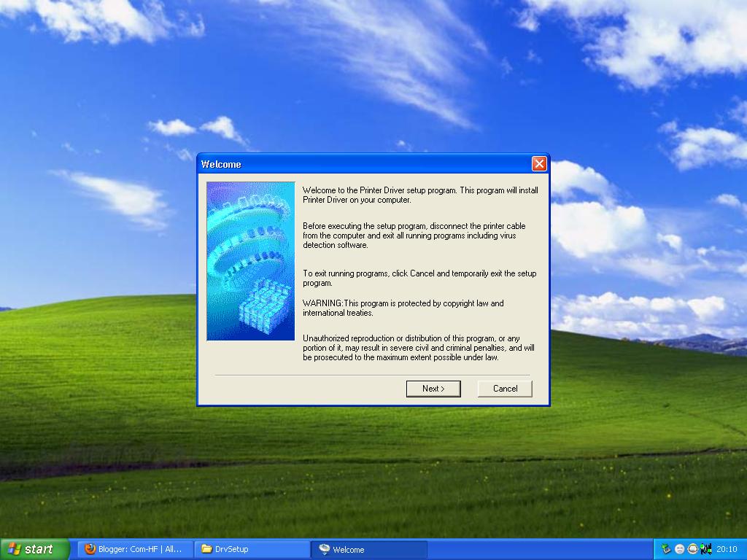Open the Windows Start menu
Viewport: 747px width, 560px height.
click(35, 550)
